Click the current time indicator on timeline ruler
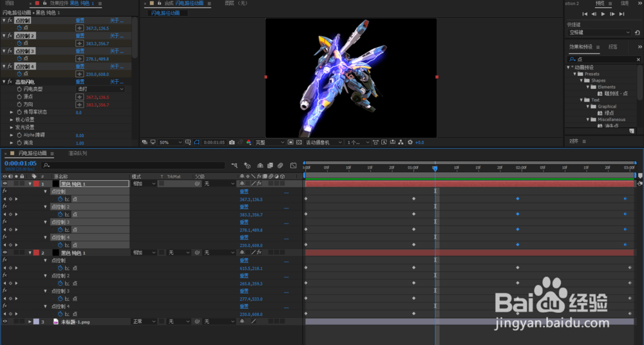Viewport: 644px width, 345px height. pos(435,168)
